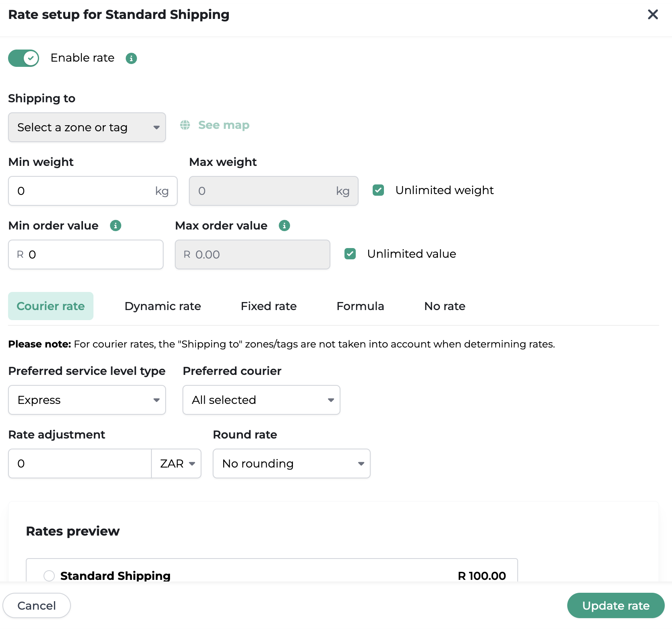Open the Select a zone or tag dropdown

pos(87,127)
